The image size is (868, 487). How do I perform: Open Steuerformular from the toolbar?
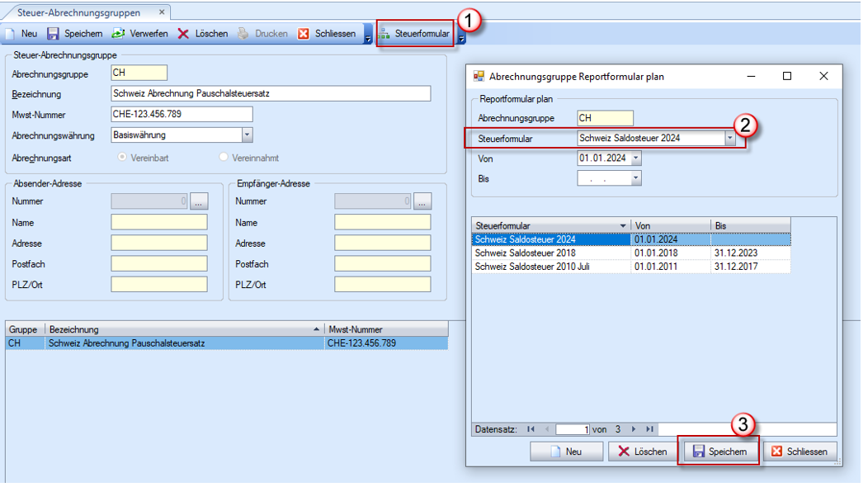(x=415, y=34)
